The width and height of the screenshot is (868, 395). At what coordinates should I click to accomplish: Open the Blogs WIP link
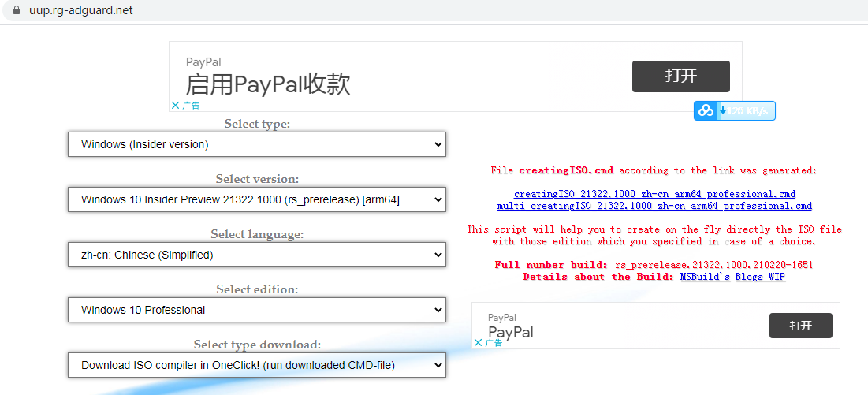[x=760, y=277]
